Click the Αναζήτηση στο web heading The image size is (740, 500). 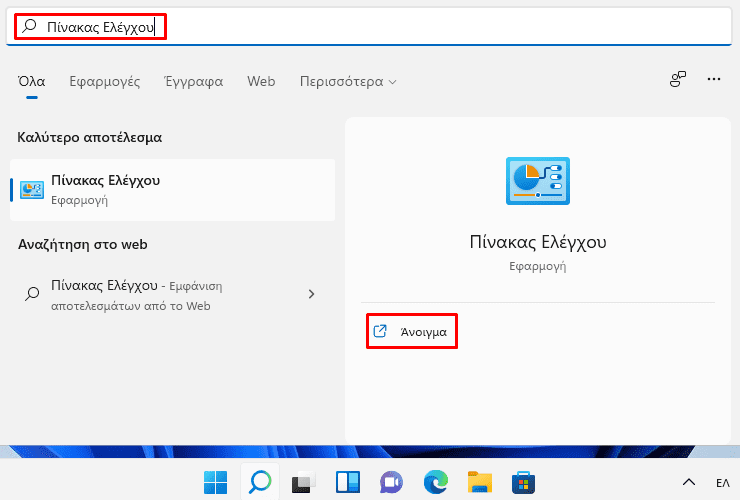(83, 245)
